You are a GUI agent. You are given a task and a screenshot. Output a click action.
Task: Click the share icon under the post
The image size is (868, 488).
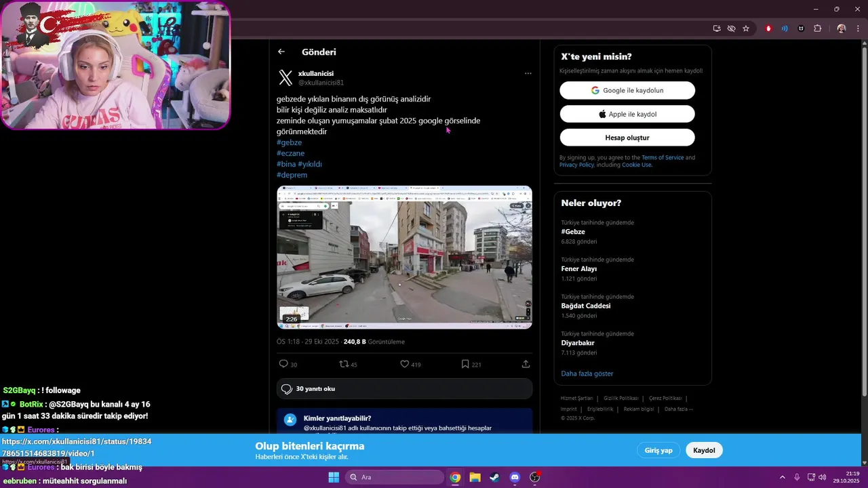click(526, 364)
